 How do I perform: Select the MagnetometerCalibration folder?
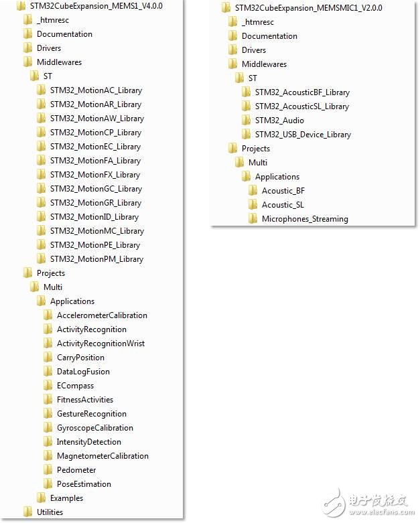click(x=102, y=456)
